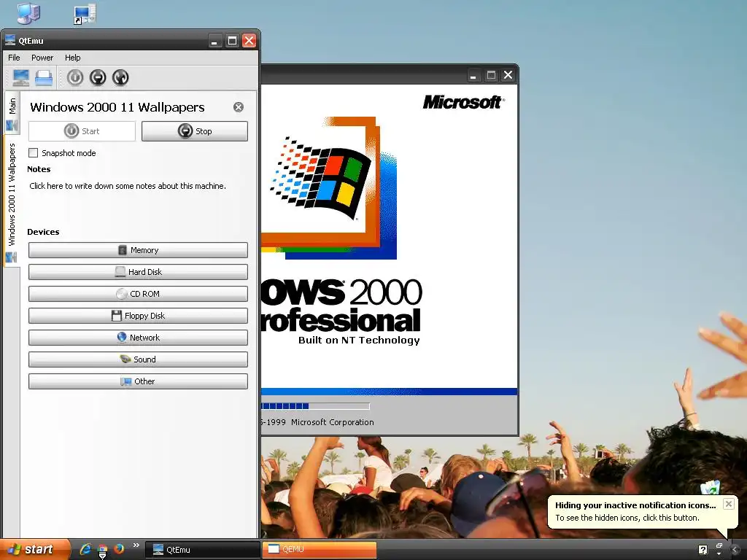
Task: Click the power on toolbar icon
Action: 75,77
